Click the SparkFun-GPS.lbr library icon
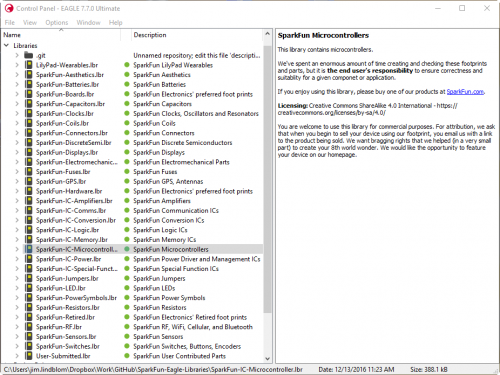Viewport: 500px width, 375px height. point(29,181)
